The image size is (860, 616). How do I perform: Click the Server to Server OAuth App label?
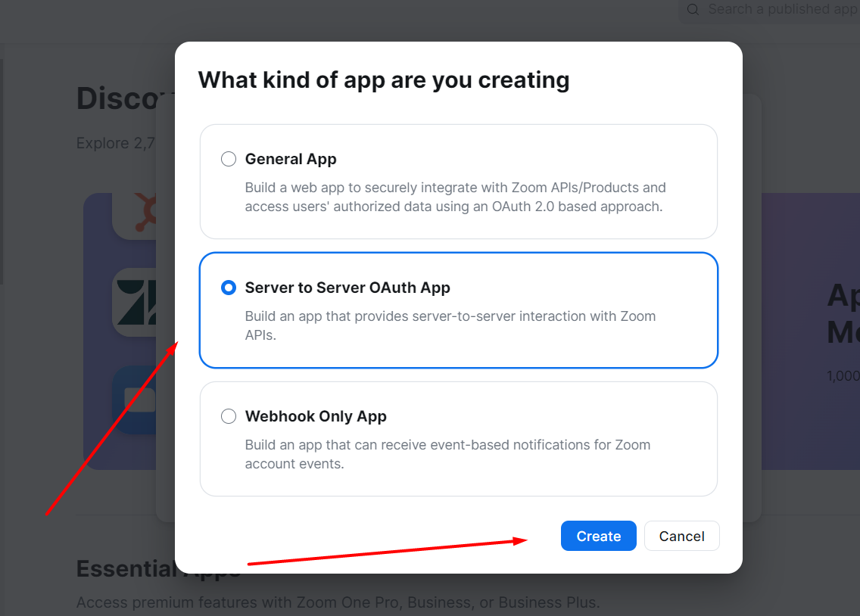coord(347,288)
